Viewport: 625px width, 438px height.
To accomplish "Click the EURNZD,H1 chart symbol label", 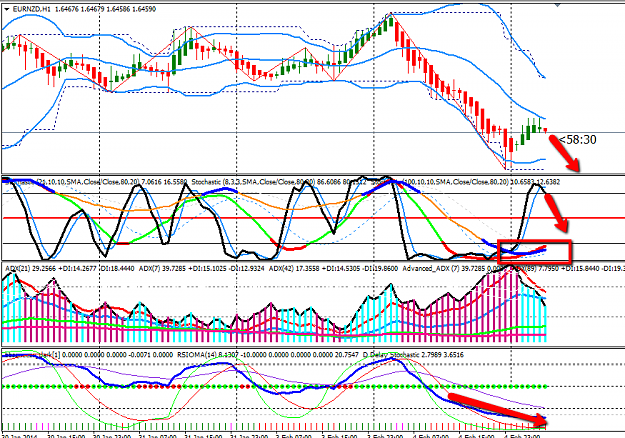I will 31,9.
